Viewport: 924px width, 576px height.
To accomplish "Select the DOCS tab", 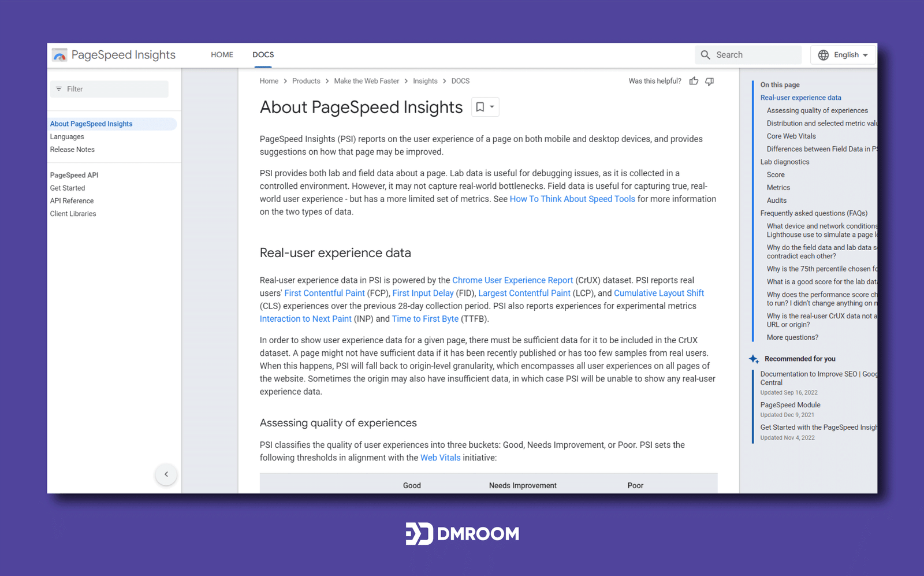I will coord(263,55).
